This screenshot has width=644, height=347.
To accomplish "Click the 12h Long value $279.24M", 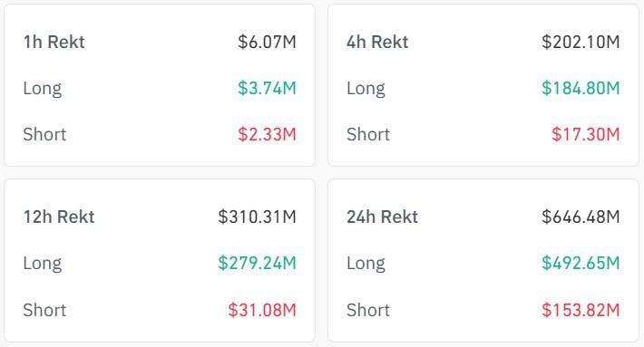I will pyautogui.click(x=257, y=263).
